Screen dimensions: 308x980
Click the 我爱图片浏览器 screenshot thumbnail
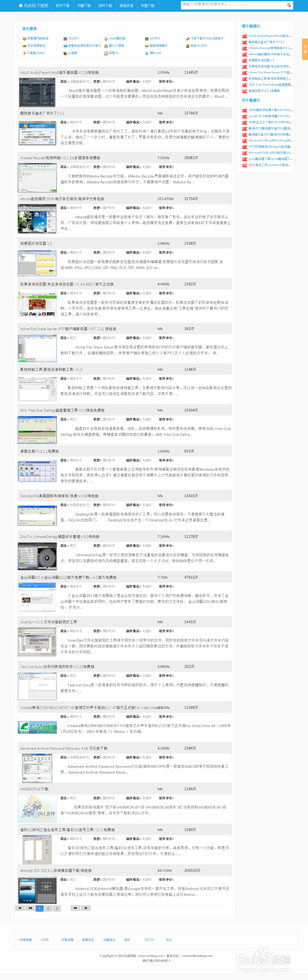tap(37, 263)
